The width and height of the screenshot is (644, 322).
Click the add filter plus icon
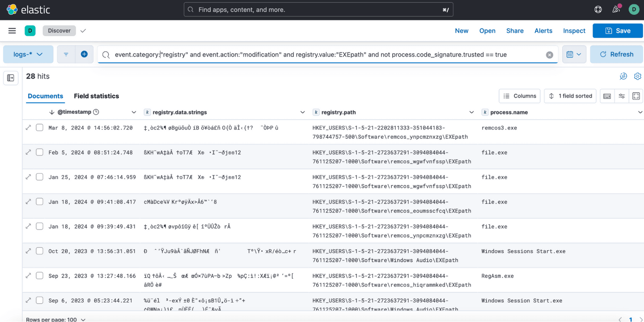pyautogui.click(x=84, y=54)
